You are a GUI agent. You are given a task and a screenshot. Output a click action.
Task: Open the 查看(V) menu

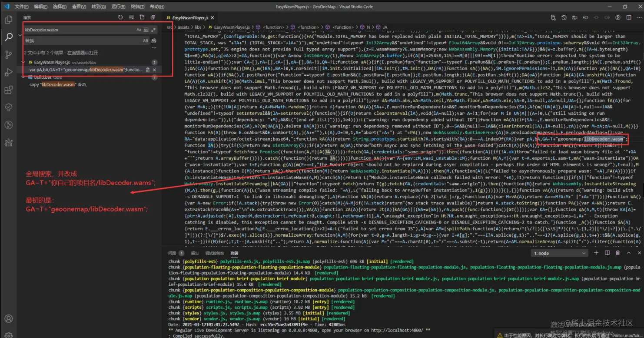pos(79,7)
